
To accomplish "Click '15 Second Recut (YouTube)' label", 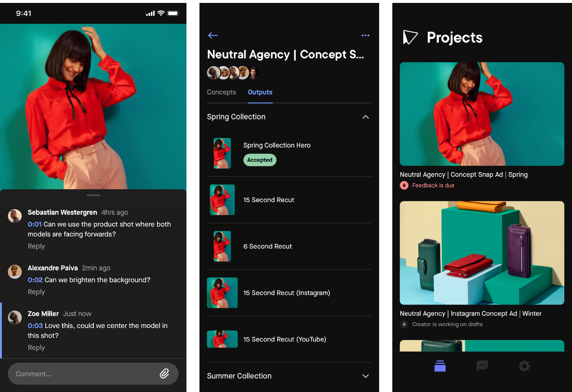I will 285,339.
